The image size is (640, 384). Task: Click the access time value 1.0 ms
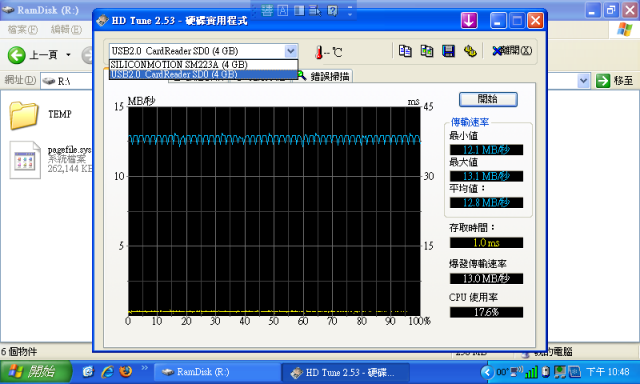487,243
